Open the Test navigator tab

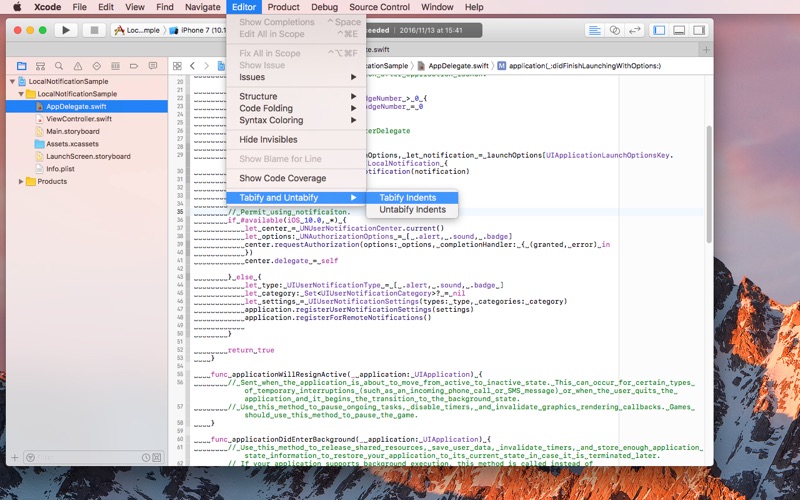(x=96, y=66)
